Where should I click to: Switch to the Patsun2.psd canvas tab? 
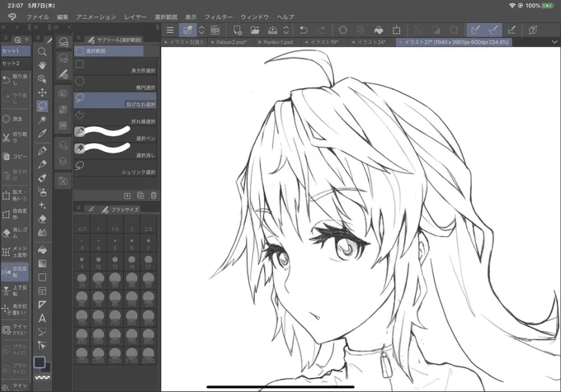(231, 42)
